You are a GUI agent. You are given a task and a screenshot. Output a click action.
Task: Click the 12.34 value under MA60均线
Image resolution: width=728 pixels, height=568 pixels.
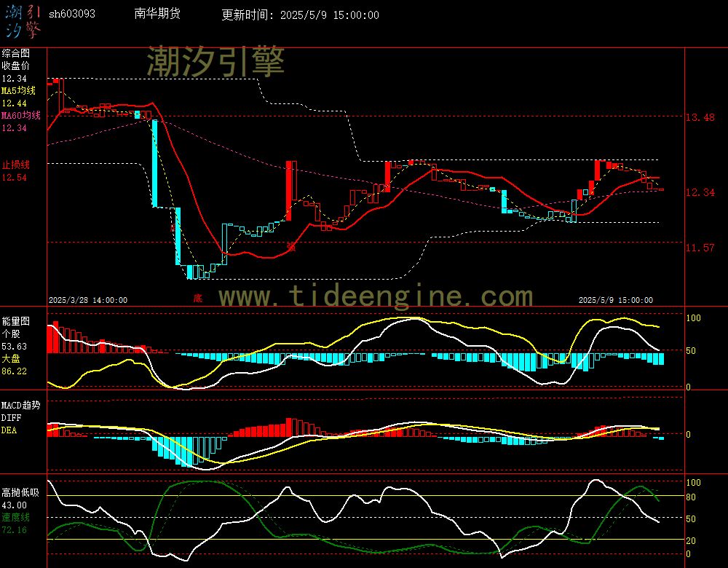pos(15,127)
